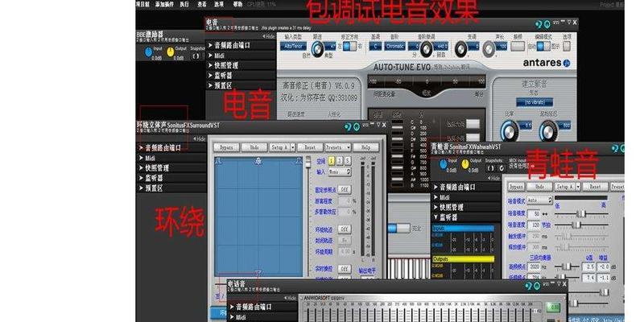The image size is (644, 322).
Task: Select 空间 mode 1 in surround plugin
Action: pyautogui.click(x=331, y=160)
